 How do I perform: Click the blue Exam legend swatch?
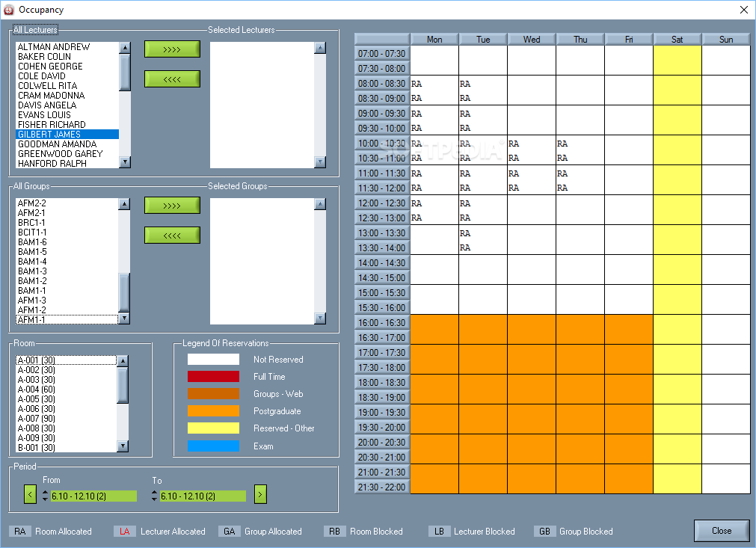213,446
